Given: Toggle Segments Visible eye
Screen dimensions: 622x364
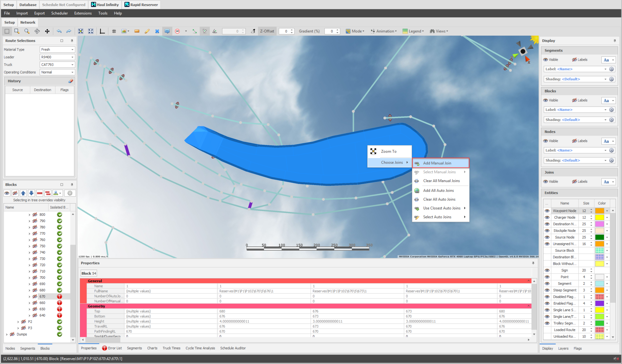Looking at the screenshot, I should coord(546,60).
